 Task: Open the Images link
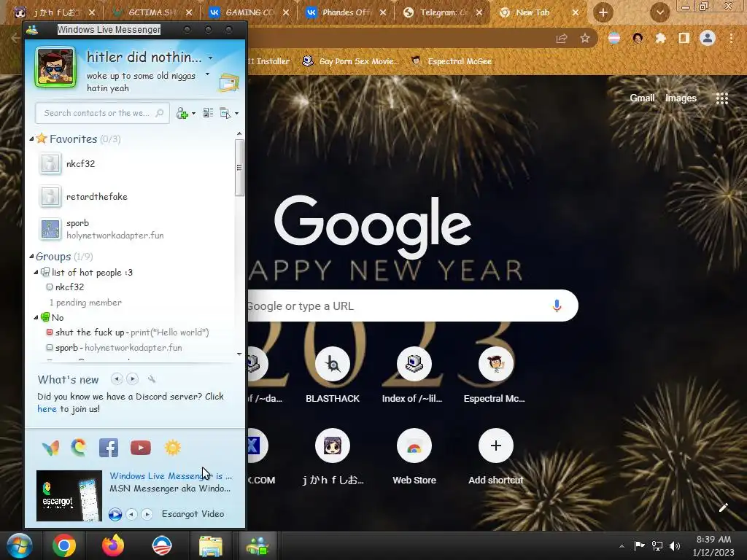681,98
